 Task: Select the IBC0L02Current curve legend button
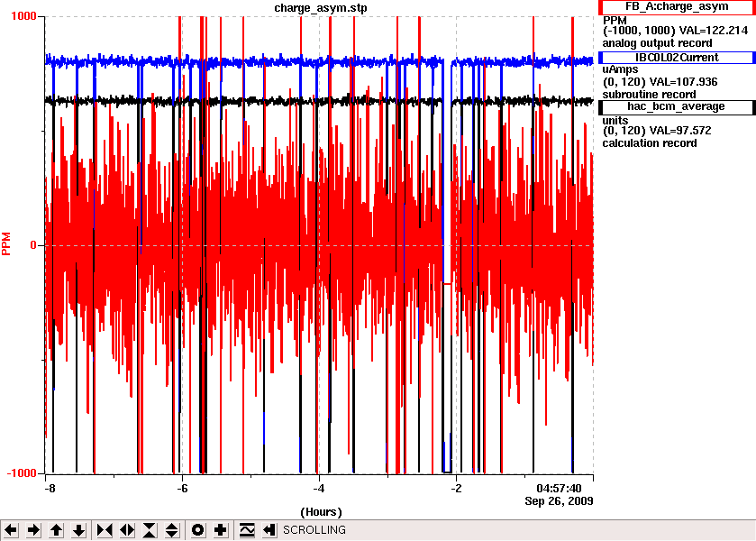677,58
